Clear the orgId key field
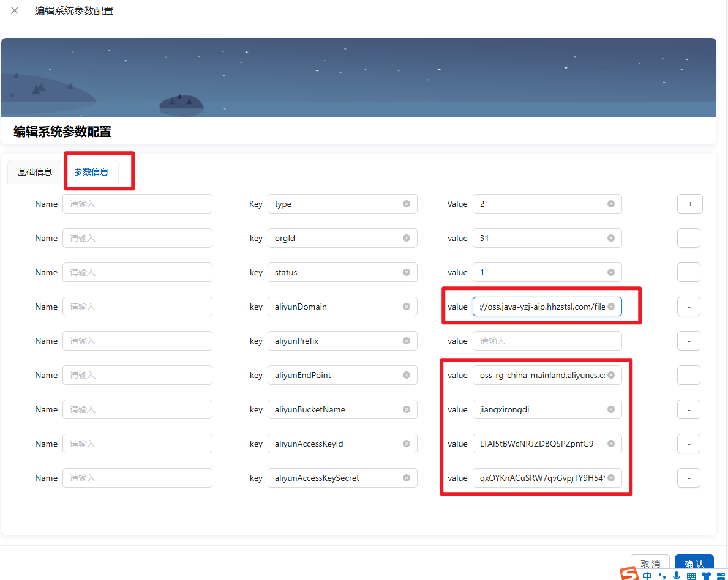 click(x=407, y=238)
